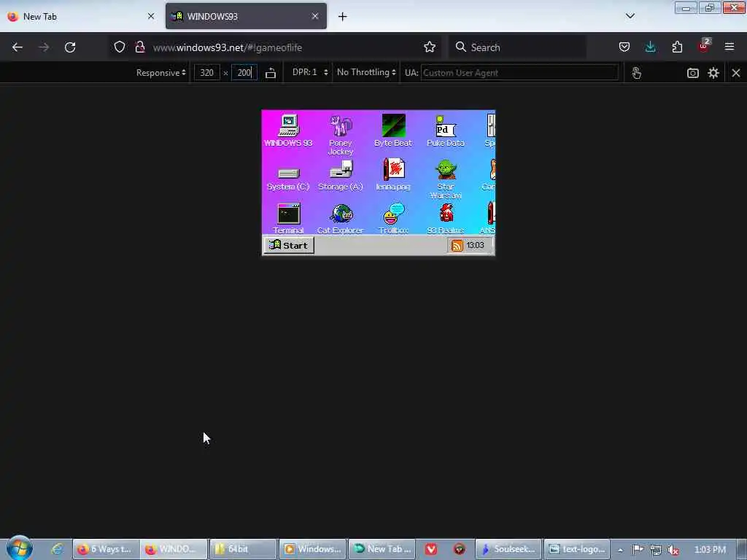Screen dimensions: 747x560
Task: Open the Storage (A:) drive icon
Action: pos(341,176)
